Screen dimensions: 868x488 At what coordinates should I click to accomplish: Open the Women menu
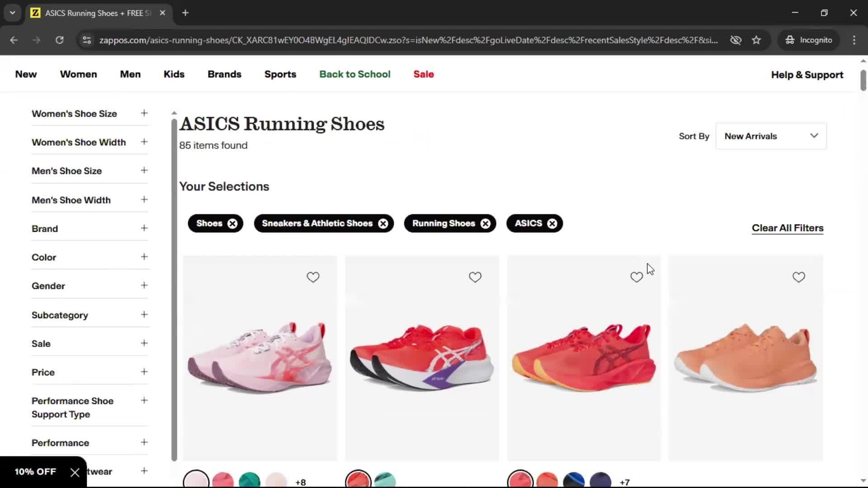pyautogui.click(x=78, y=74)
